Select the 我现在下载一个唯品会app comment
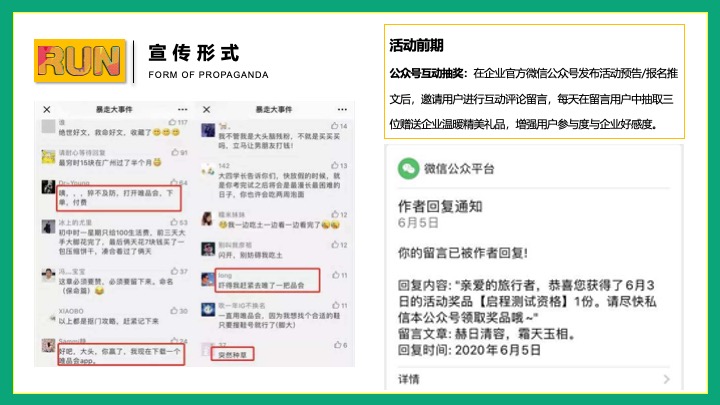Image resolution: width=720 pixels, height=405 pixels. pyautogui.click(x=119, y=356)
